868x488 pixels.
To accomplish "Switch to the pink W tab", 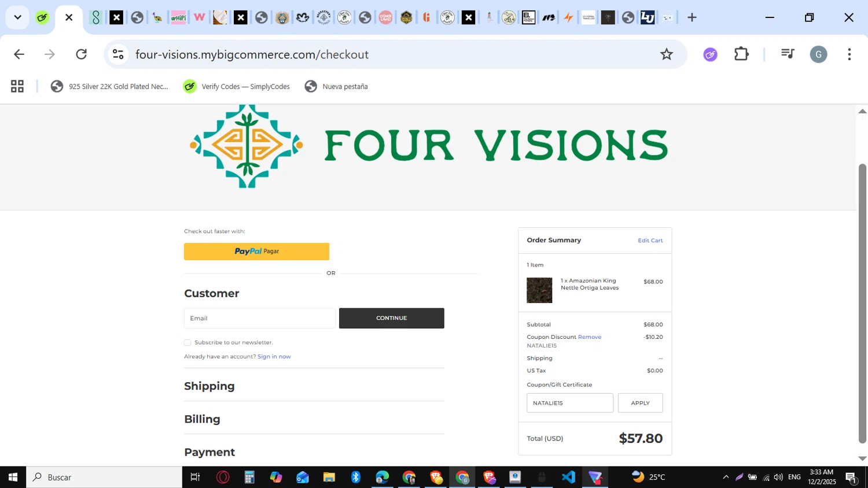I will click(x=199, y=17).
